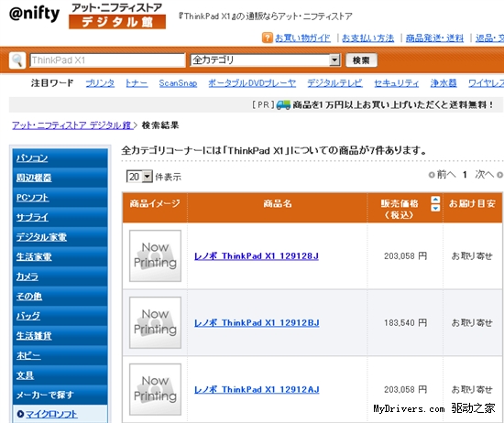Click the 次へ next page arrow

pyautogui.click(x=499, y=175)
